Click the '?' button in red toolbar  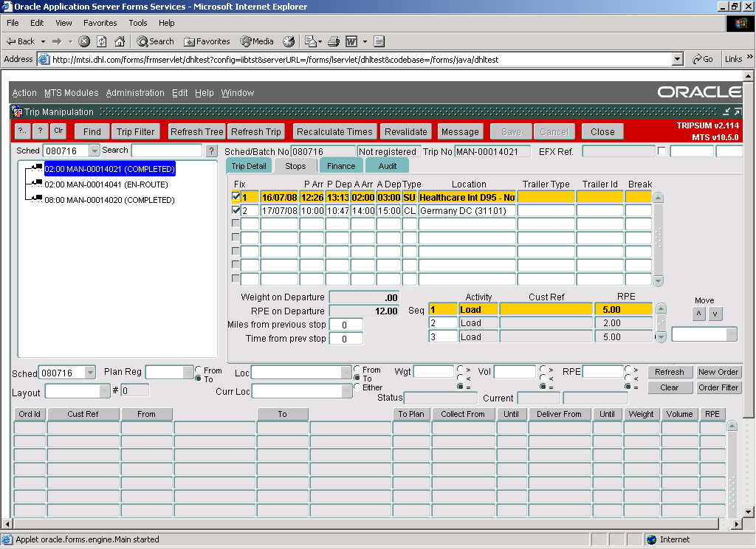click(x=41, y=131)
